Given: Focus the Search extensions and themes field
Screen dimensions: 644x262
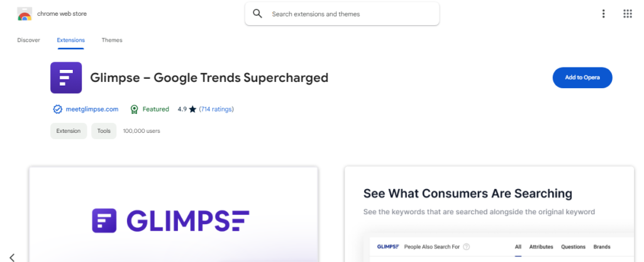Looking at the screenshot, I should coord(342,14).
